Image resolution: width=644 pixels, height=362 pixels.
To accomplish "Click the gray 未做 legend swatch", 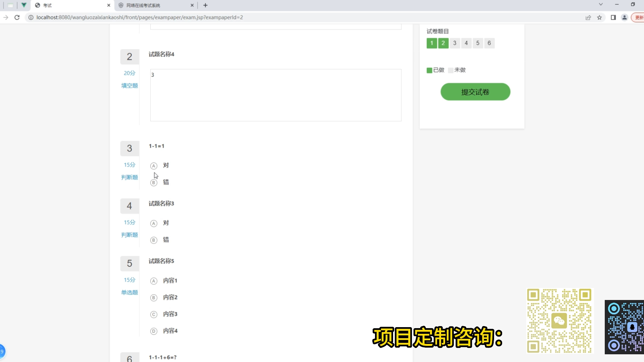I will pyautogui.click(x=450, y=70).
